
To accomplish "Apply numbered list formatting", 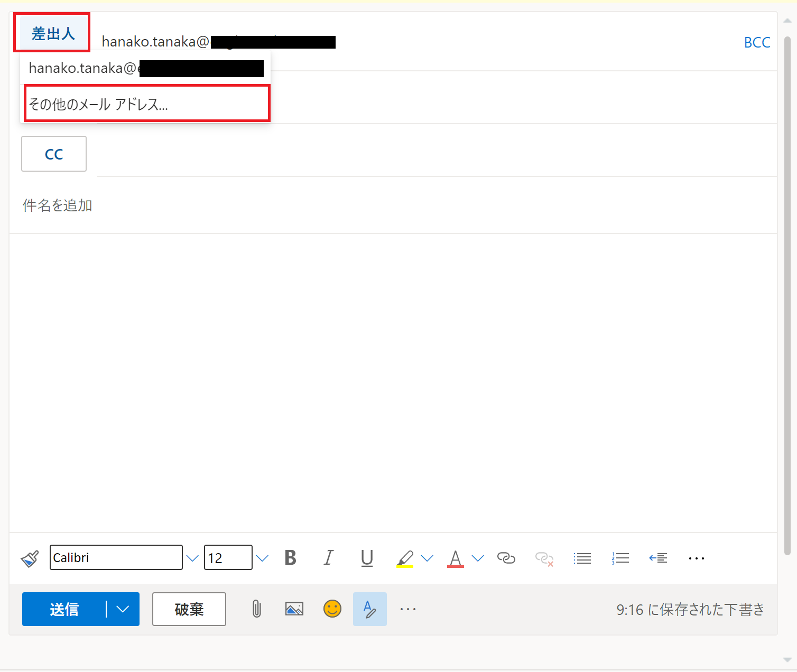I will (x=620, y=558).
